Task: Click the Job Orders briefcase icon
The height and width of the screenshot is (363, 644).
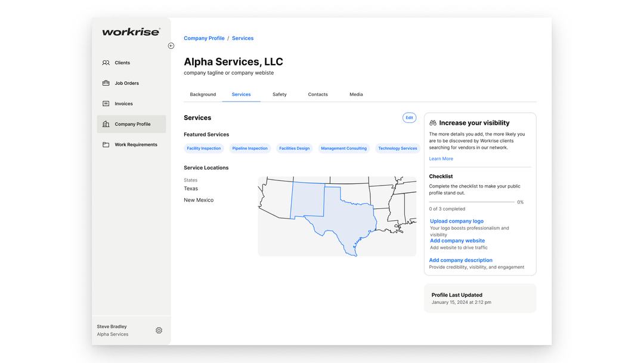Action: coord(106,83)
